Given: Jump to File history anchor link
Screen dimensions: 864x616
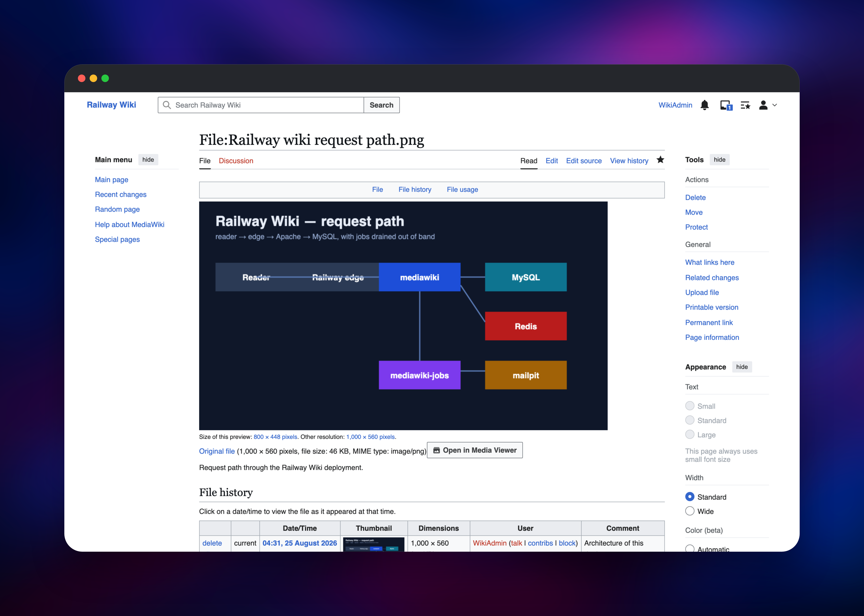Looking at the screenshot, I should (x=415, y=190).
